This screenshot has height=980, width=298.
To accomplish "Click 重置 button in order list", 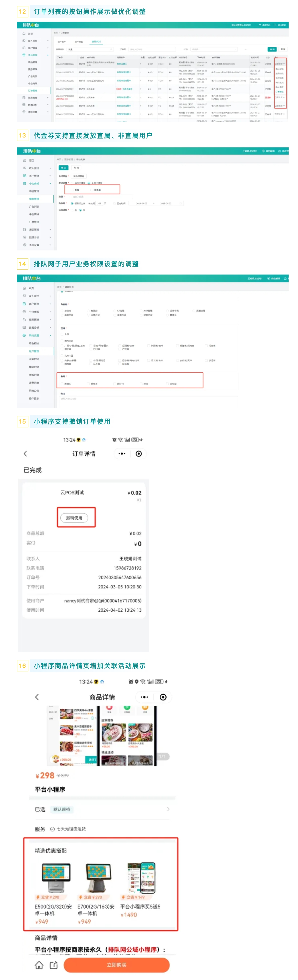I will 283,49.
